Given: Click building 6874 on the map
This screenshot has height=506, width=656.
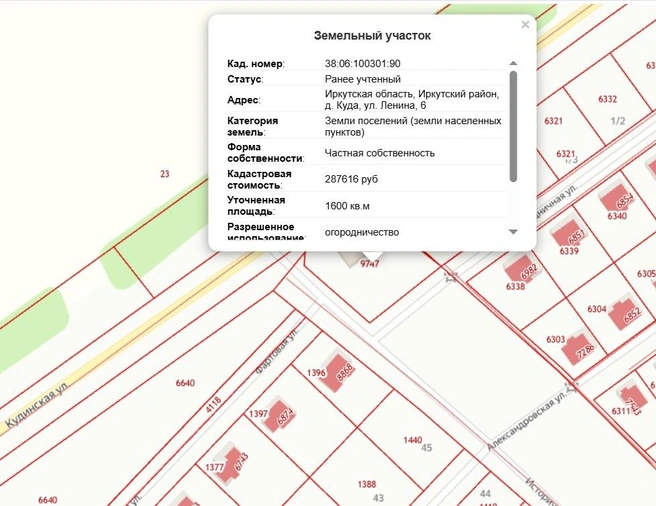Looking at the screenshot, I should point(280,416).
